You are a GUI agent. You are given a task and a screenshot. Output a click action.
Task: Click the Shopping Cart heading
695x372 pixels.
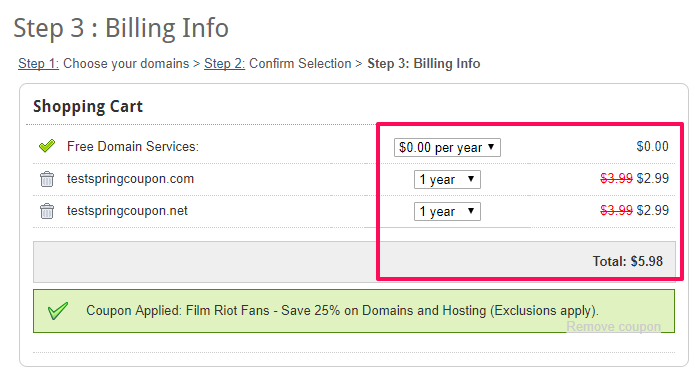[x=88, y=106]
